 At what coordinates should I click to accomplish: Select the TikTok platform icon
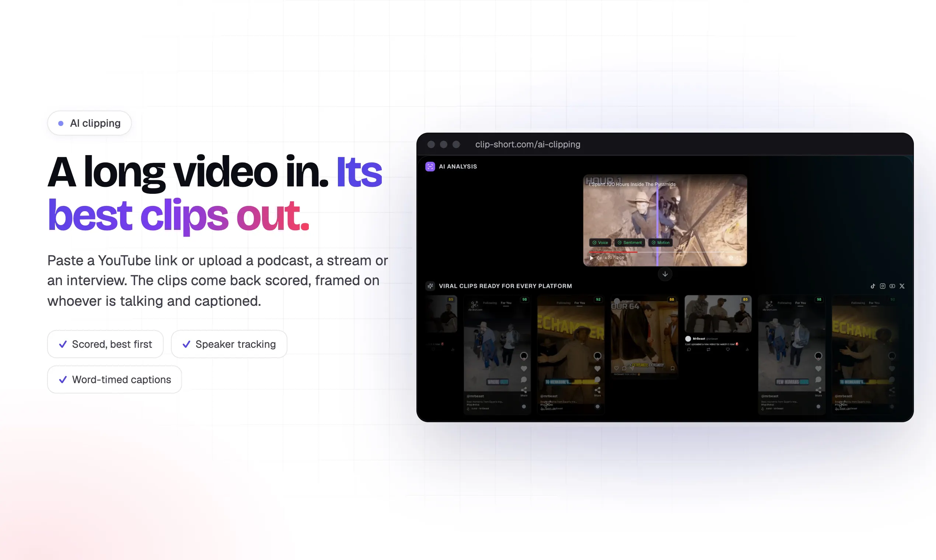[x=873, y=286]
